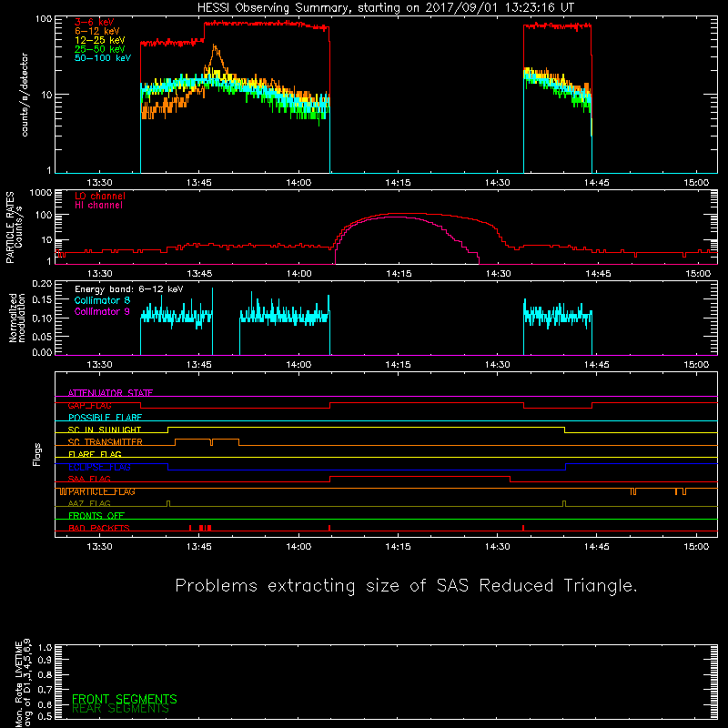Click the FLARE_FLAG label
The width and height of the screenshot is (728, 728).
click(95, 454)
